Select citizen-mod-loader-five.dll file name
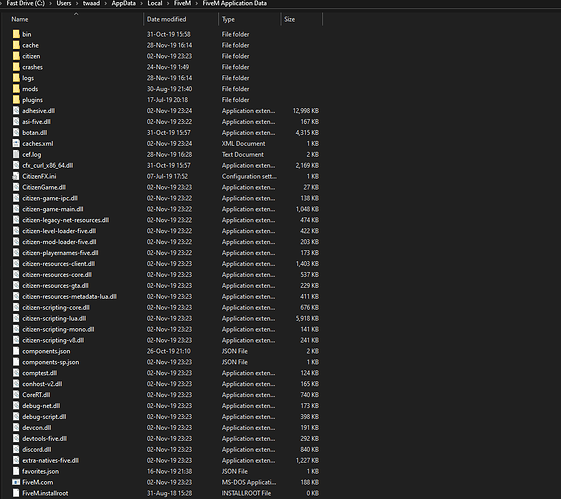This screenshot has height=499, width=561. pos(59,242)
